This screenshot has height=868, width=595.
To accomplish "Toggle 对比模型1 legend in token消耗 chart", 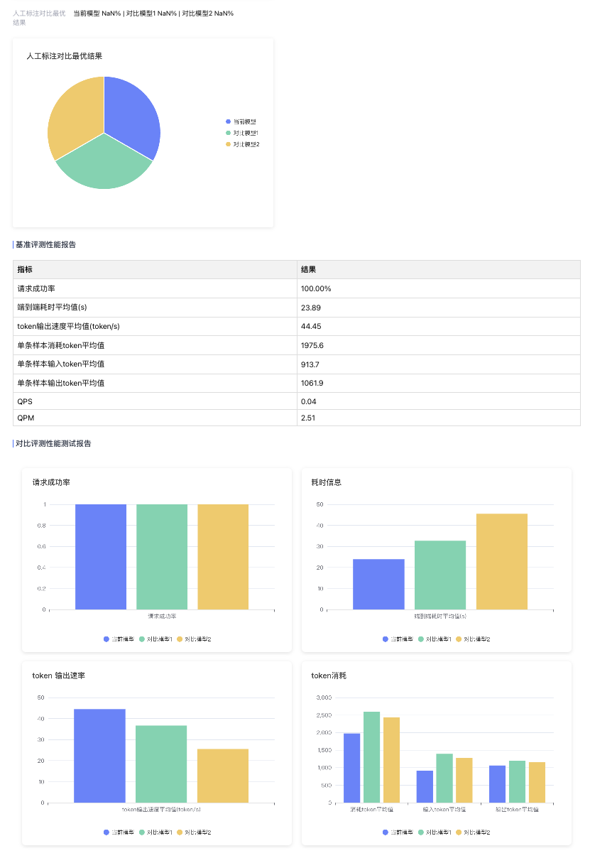I will (x=435, y=832).
